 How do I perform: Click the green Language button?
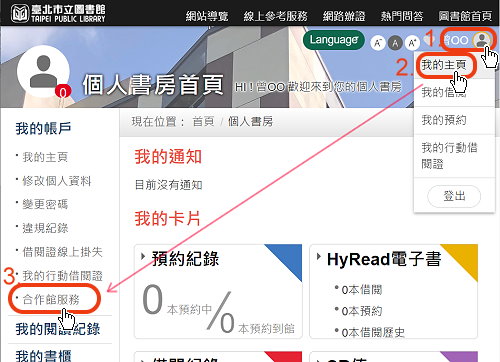(334, 40)
